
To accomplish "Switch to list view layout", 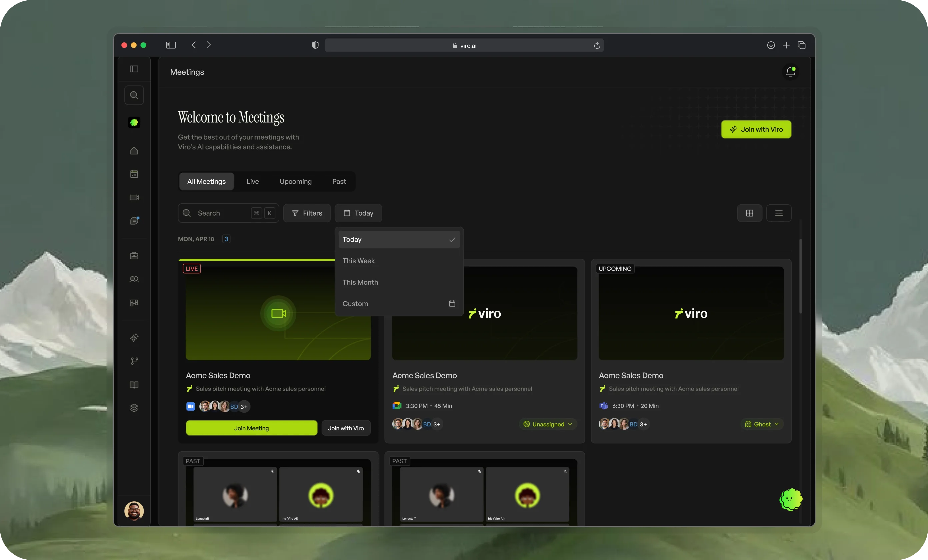I will point(779,213).
